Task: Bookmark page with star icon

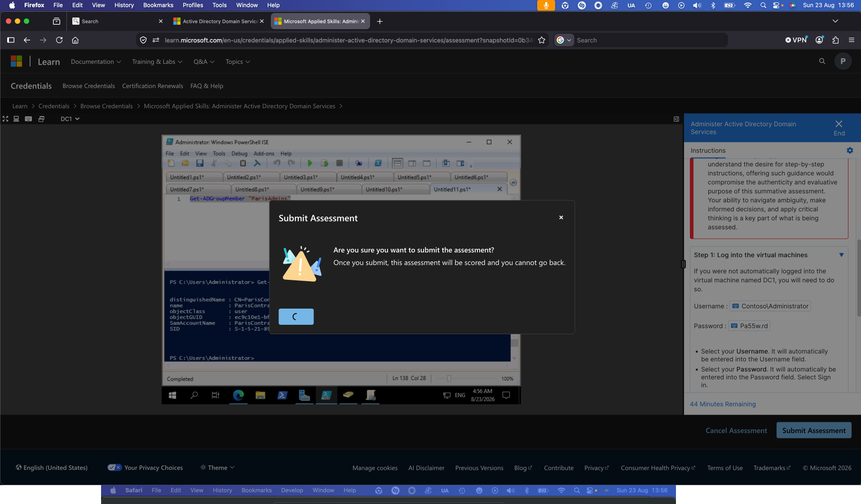Action: pyautogui.click(x=542, y=40)
